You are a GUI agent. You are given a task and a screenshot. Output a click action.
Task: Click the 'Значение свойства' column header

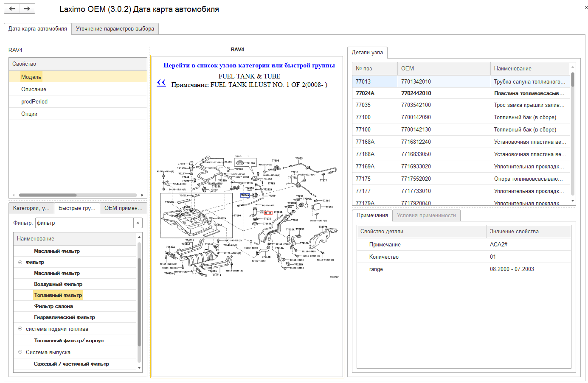click(529, 232)
